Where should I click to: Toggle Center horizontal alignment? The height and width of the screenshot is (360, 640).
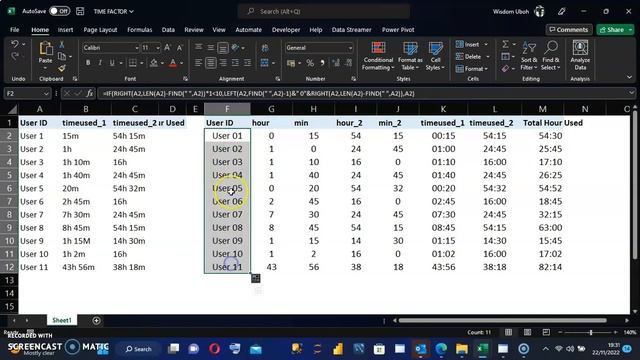click(211, 63)
